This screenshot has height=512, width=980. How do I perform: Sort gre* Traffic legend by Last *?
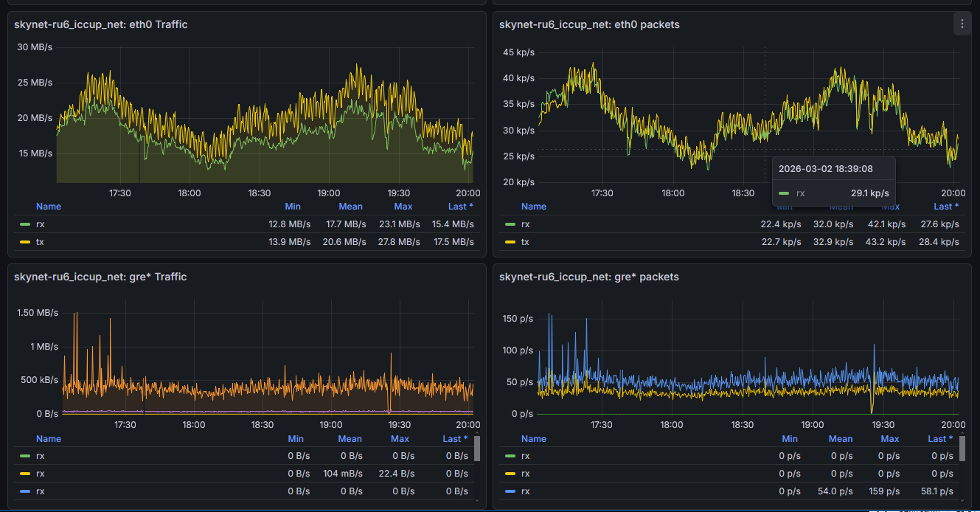[x=455, y=439]
